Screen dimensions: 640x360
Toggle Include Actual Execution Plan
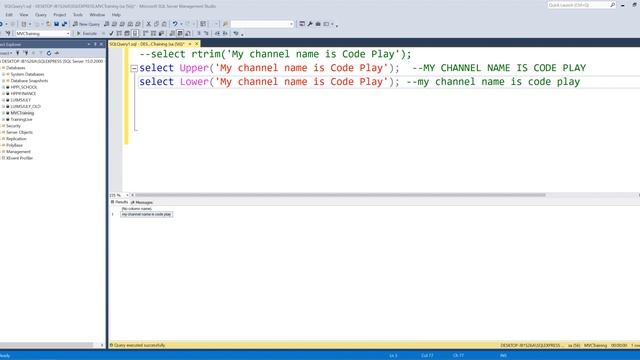click(x=145, y=33)
